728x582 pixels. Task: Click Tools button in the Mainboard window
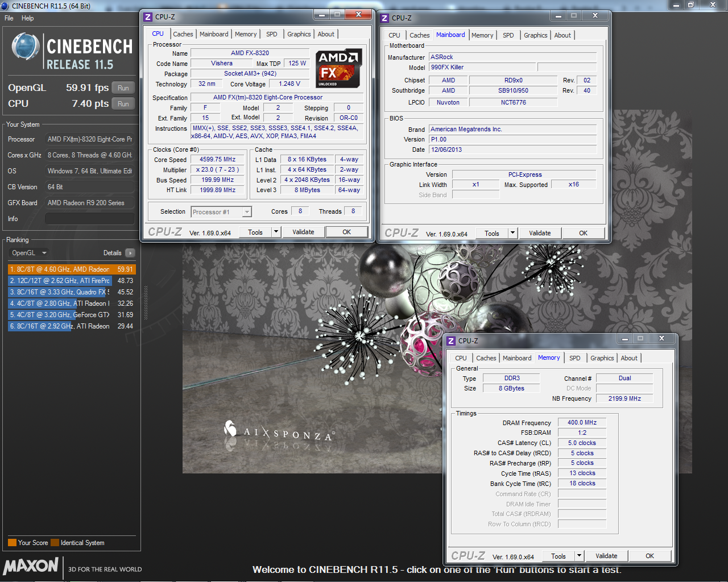[492, 233]
